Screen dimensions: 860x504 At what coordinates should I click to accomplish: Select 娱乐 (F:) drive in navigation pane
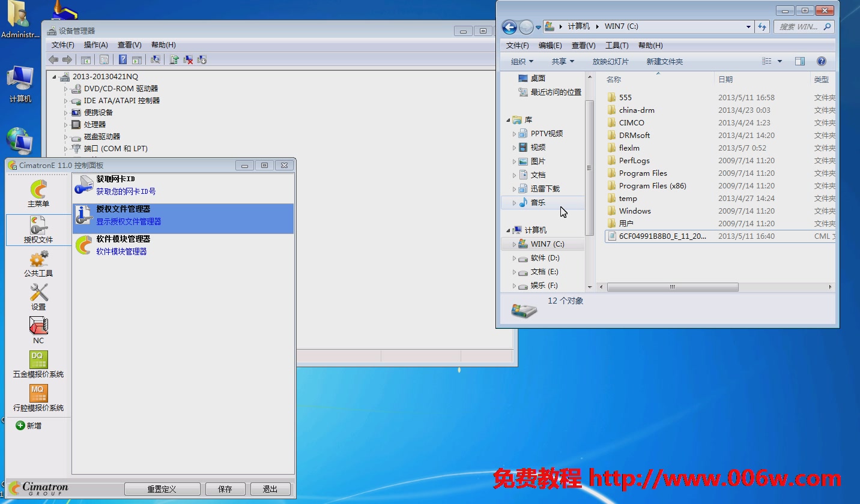point(544,286)
